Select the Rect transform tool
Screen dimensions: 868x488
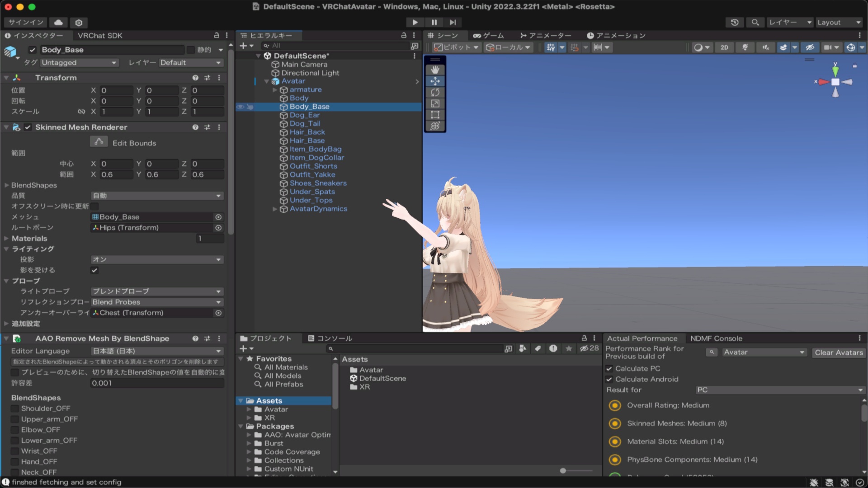pyautogui.click(x=435, y=115)
